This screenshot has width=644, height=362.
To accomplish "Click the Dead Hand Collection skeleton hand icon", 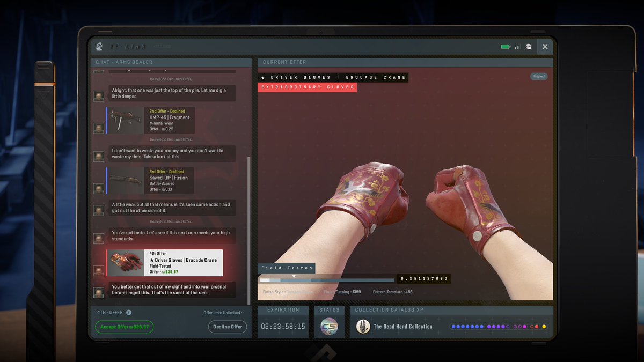I will pos(362,326).
